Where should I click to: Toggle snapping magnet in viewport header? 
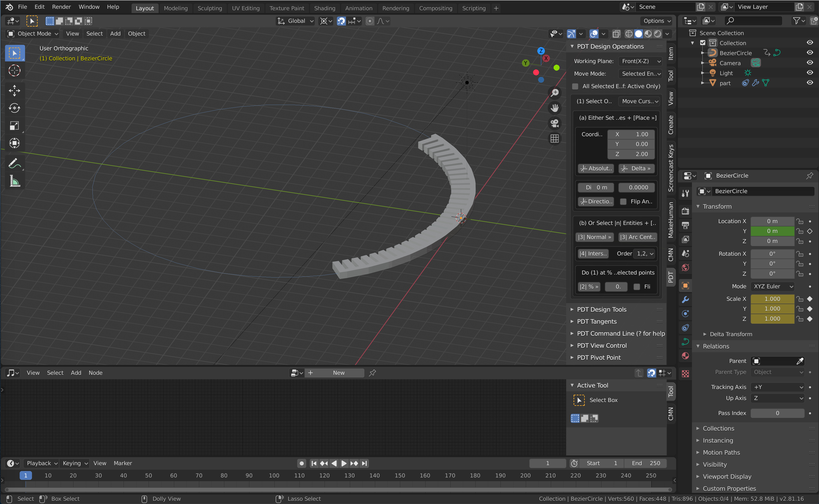tap(341, 21)
